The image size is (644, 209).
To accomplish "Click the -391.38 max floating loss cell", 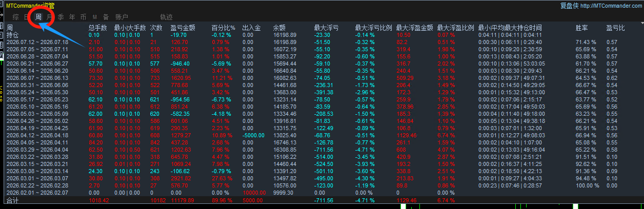I will [324, 92].
